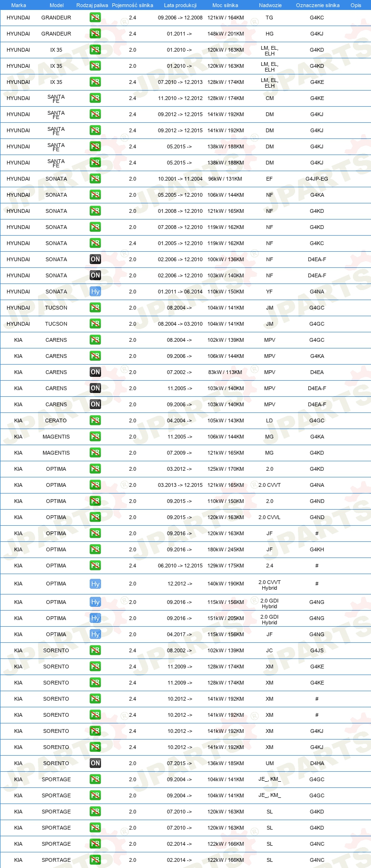The height and width of the screenshot is (868, 371).
Task: Click power cell 151kW / 205KM
Action: coord(226,618)
